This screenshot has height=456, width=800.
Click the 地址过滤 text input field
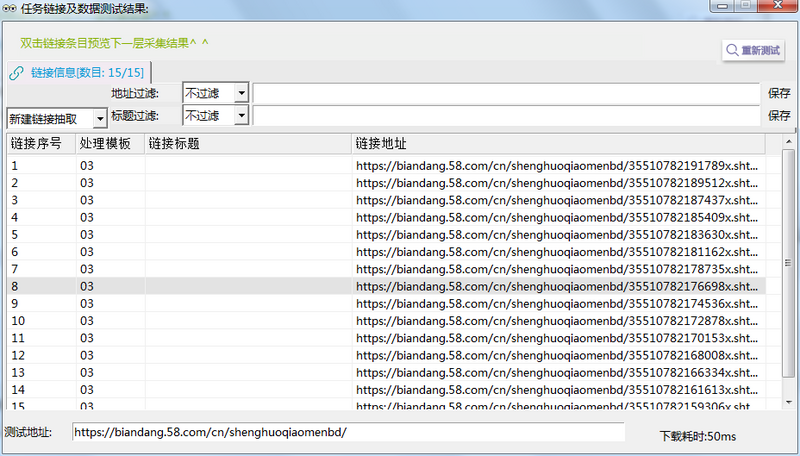coord(506,93)
